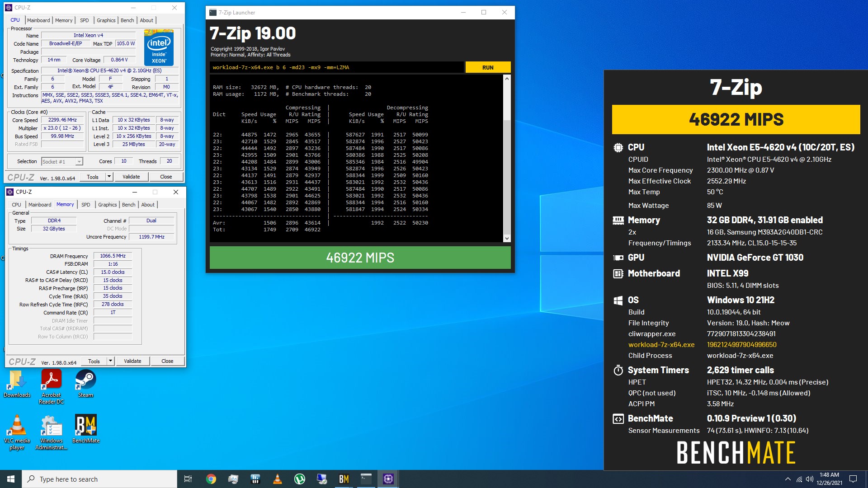The width and height of the screenshot is (868, 488).
Task: Click the Windows taskbar search box
Action: [99, 479]
